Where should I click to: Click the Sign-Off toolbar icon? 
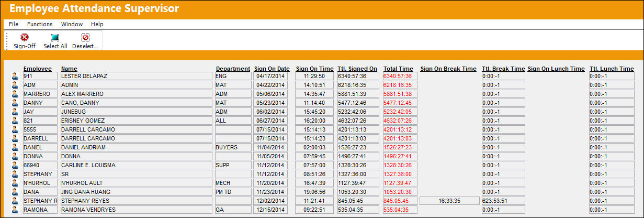coord(24,37)
